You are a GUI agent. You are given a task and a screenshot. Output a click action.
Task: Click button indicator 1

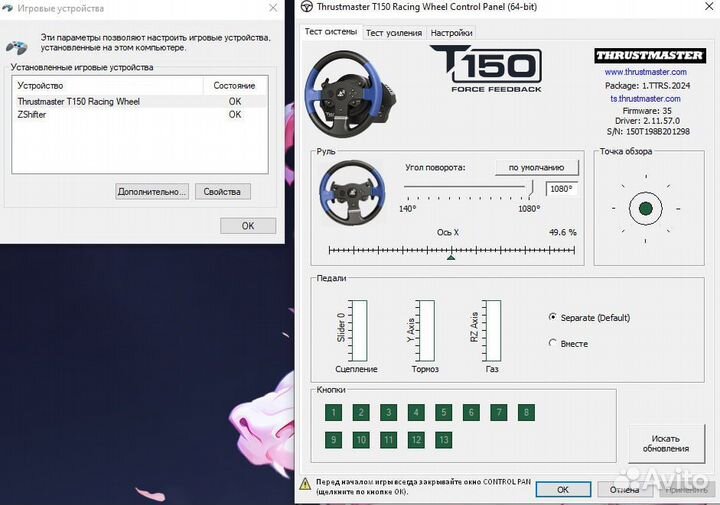click(x=333, y=412)
